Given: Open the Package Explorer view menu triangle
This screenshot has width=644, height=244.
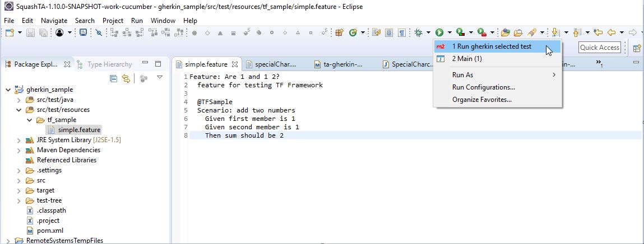Looking at the screenshot, I should 160,77.
